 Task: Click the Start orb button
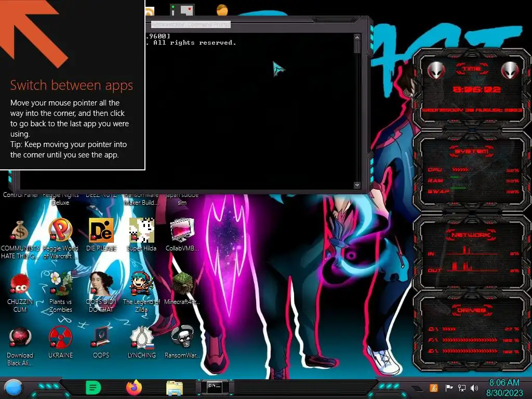pos(13,388)
